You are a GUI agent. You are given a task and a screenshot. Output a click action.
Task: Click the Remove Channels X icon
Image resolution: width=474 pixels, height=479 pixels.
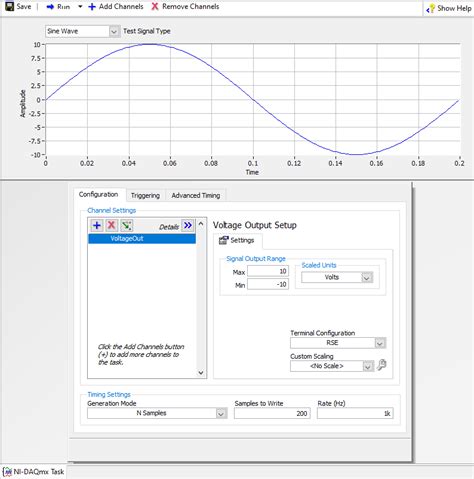point(155,6)
